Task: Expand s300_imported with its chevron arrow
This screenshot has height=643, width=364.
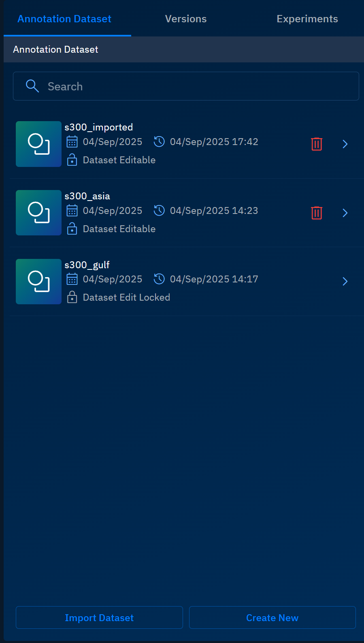Action: [345, 144]
